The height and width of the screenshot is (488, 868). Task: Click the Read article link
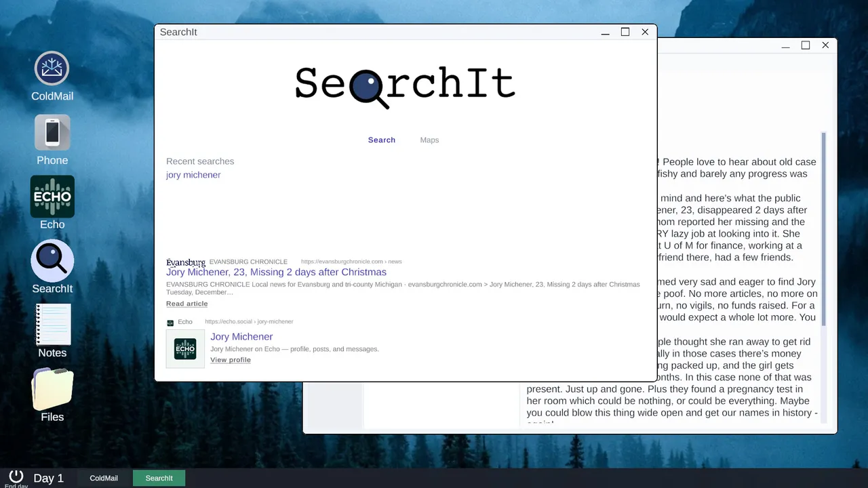(186, 304)
